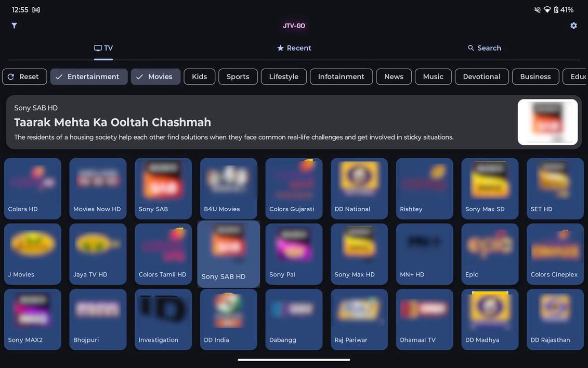Tap the Wi-Fi status icon
The image size is (588, 368).
click(x=547, y=10)
